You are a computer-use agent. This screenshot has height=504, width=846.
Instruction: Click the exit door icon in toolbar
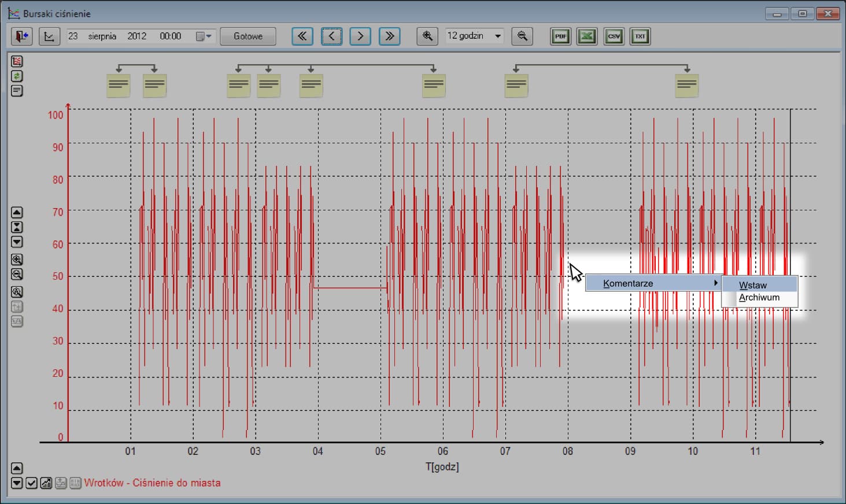point(22,36)
